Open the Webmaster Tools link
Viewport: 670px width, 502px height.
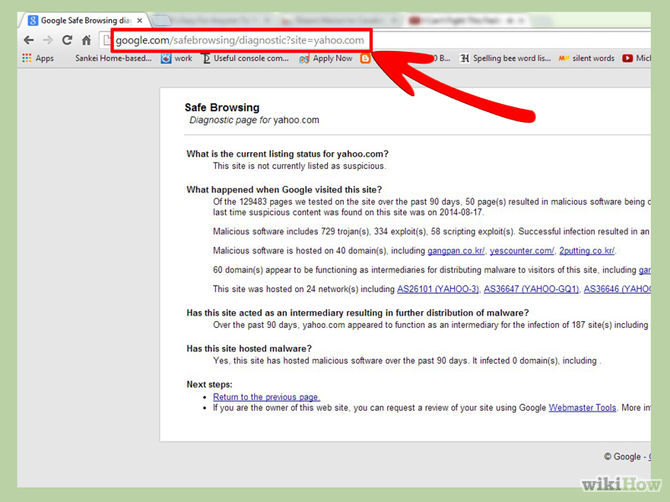click(x=582, y=408)
